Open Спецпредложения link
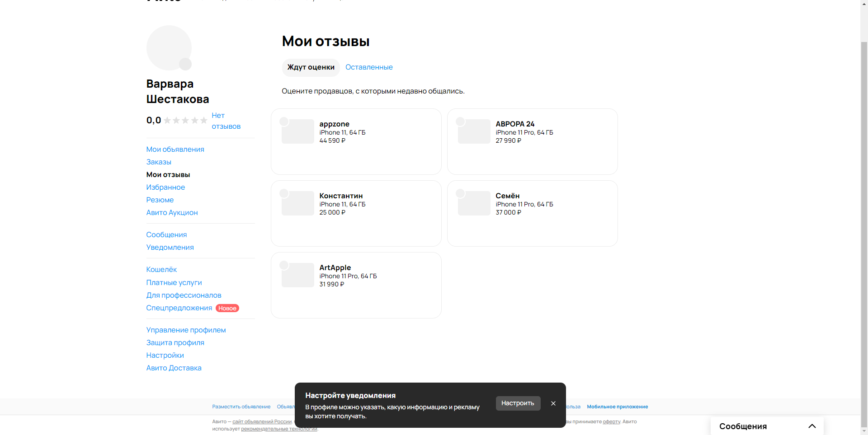Screen dimensions: 868x435 (179, 308)
